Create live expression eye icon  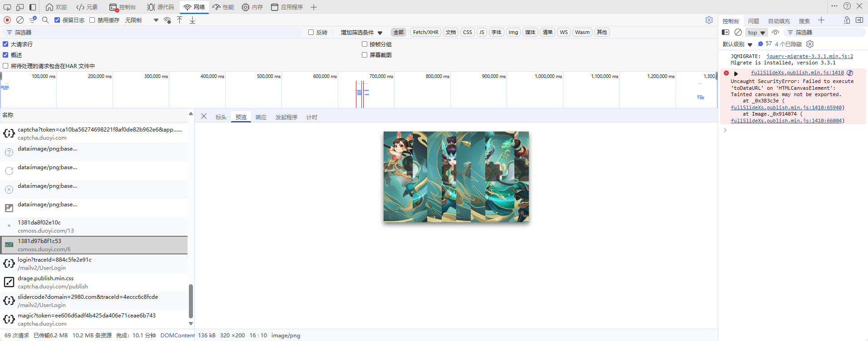(x=775, y=32)
